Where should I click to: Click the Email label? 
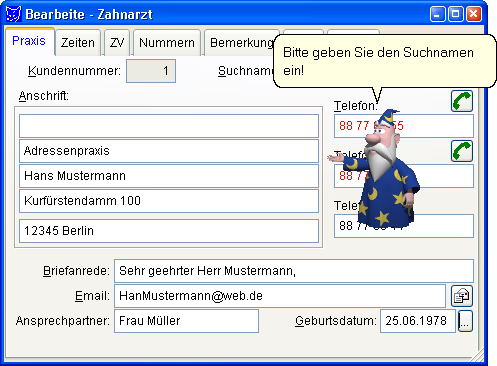click(x=92, y=296)
